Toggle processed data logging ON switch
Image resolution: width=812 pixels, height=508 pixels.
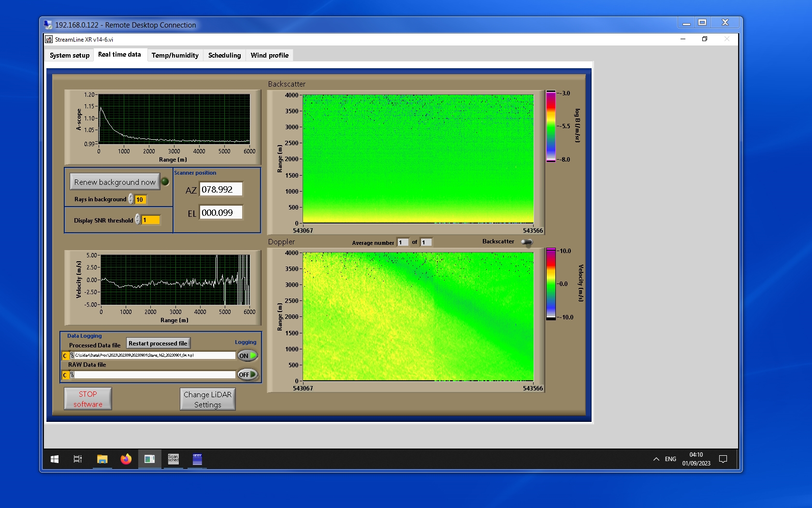click(247, 356)
